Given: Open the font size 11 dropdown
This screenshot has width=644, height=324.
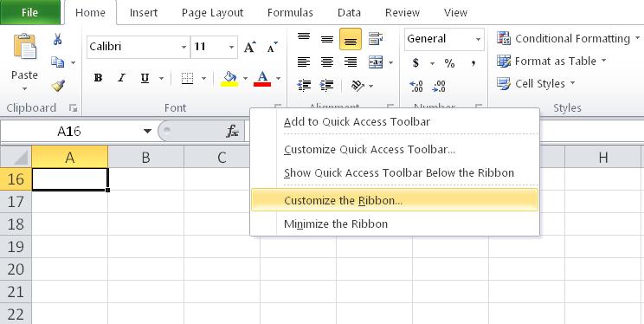Looking at the screenshot, I should click(232, 48).
